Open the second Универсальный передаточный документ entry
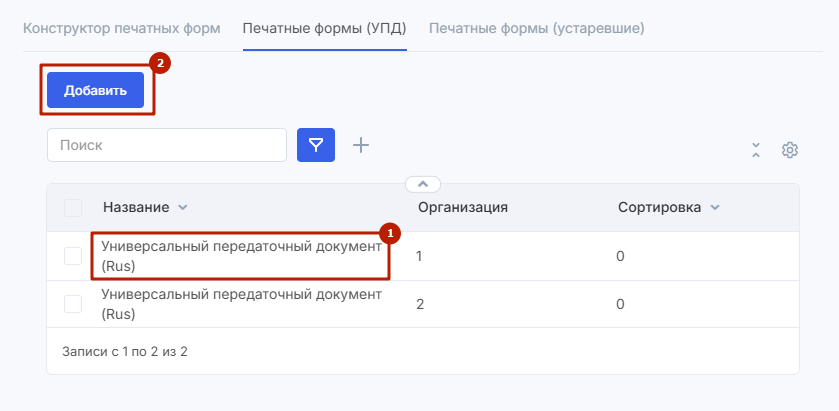The width and height of the screenshot is (839, 411). click(241, 304)
